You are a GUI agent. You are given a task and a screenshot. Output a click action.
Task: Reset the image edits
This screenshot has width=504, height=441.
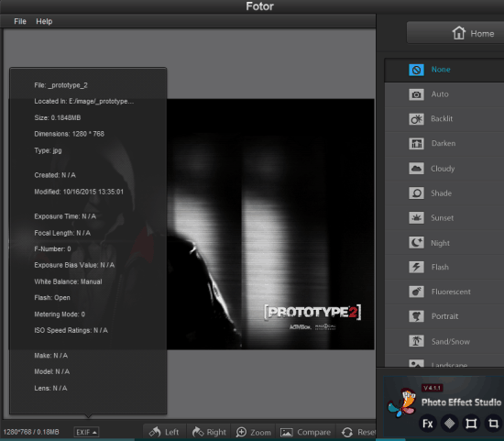coord(357,432)
